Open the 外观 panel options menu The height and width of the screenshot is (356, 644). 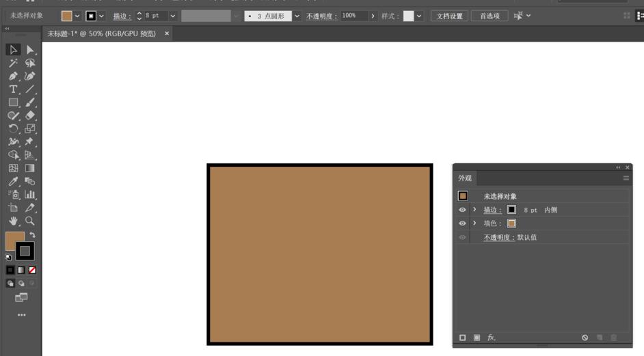[x=626, y=178]
